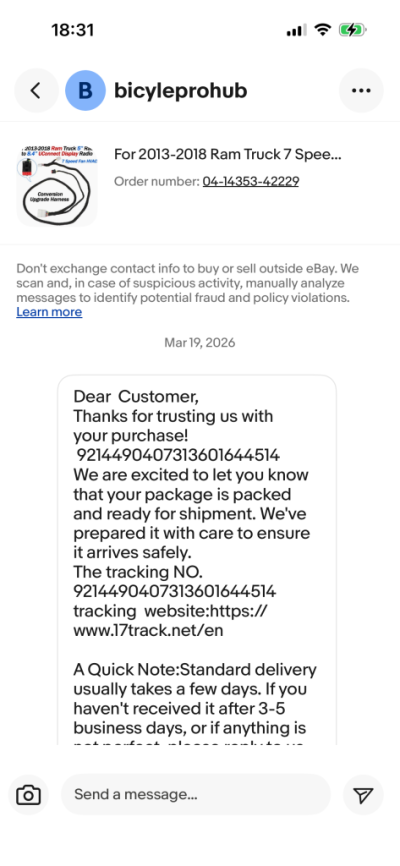This screenshot has width=400, height=866.
Task: Tap the Wi-Fi status icon
Action: pyautogui.click(x=322, y=30)
